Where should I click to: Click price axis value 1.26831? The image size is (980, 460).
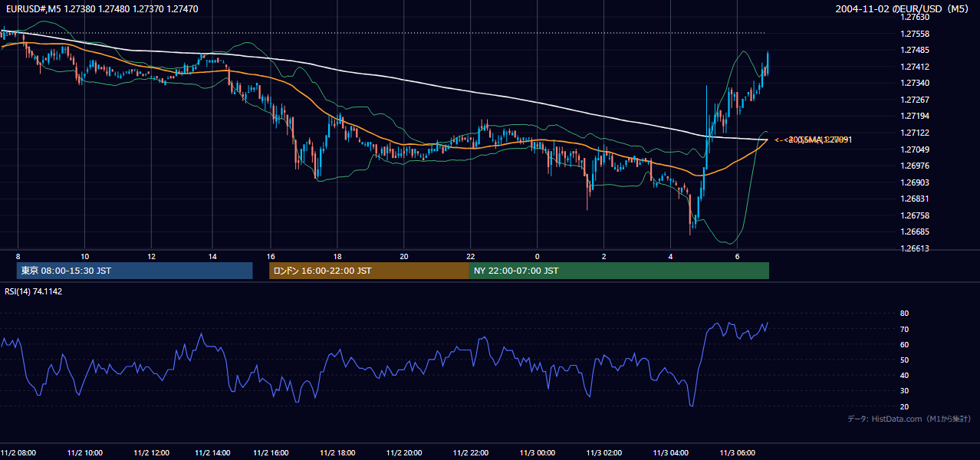click(914, 199)
